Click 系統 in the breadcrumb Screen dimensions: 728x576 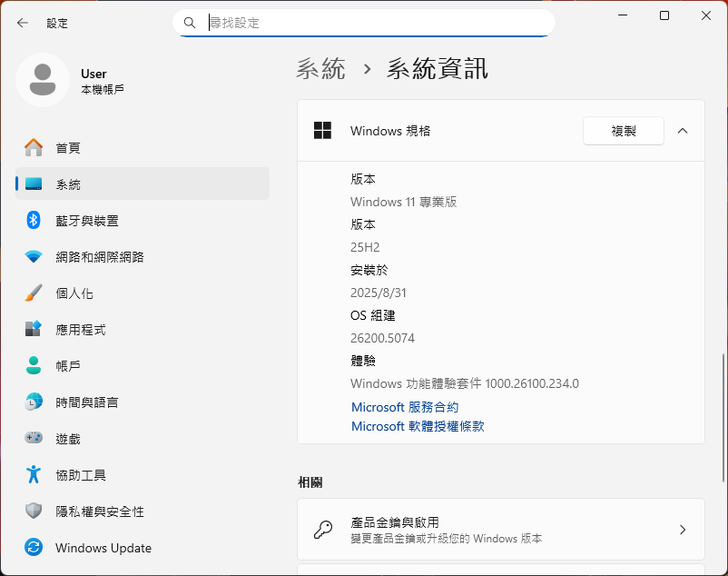pyautogui.click(x=320, y=69)
